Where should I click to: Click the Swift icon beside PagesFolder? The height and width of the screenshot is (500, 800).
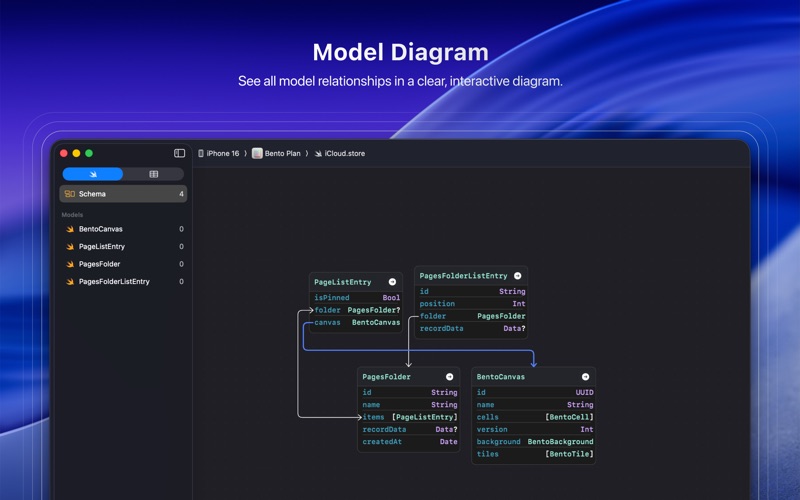(70, 264)
